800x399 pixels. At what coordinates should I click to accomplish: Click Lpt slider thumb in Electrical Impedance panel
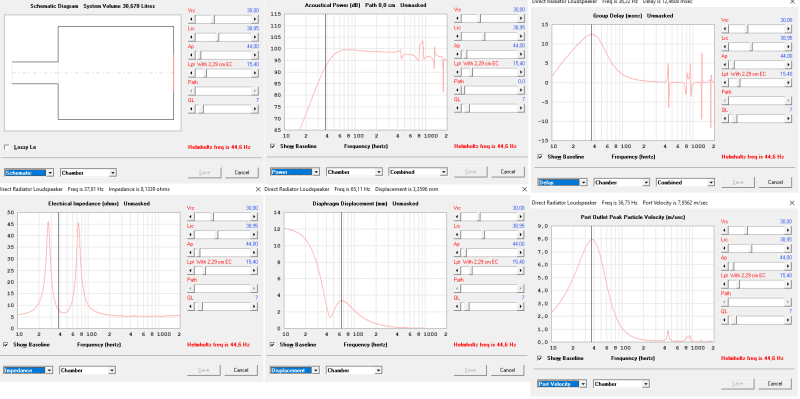[x=204, y=271]
